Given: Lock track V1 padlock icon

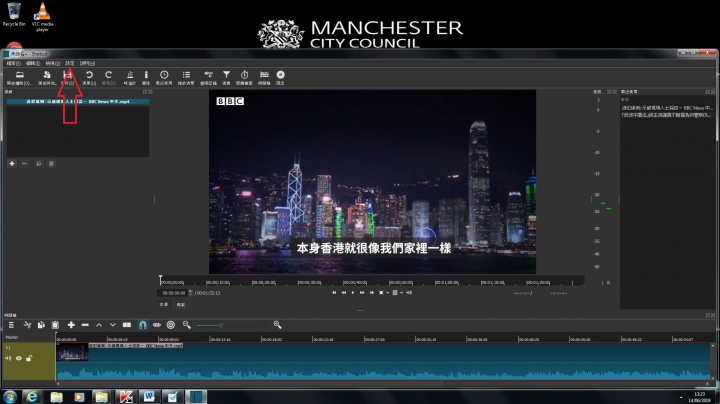Looking at the screenshot, I should [29, 358].
